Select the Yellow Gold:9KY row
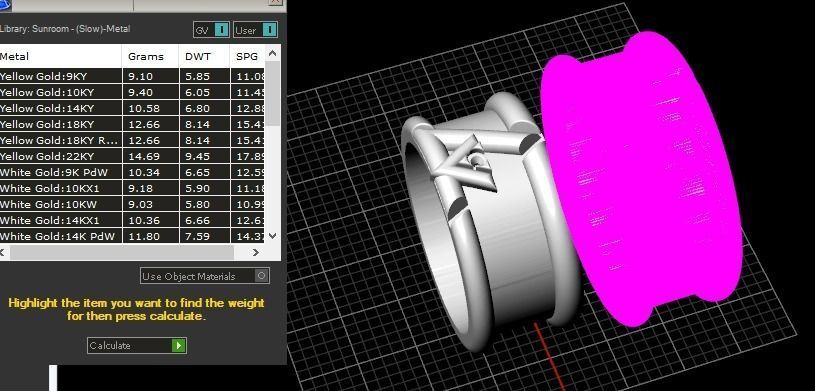This screenshot has width=815, height=391. coord(132,76)
